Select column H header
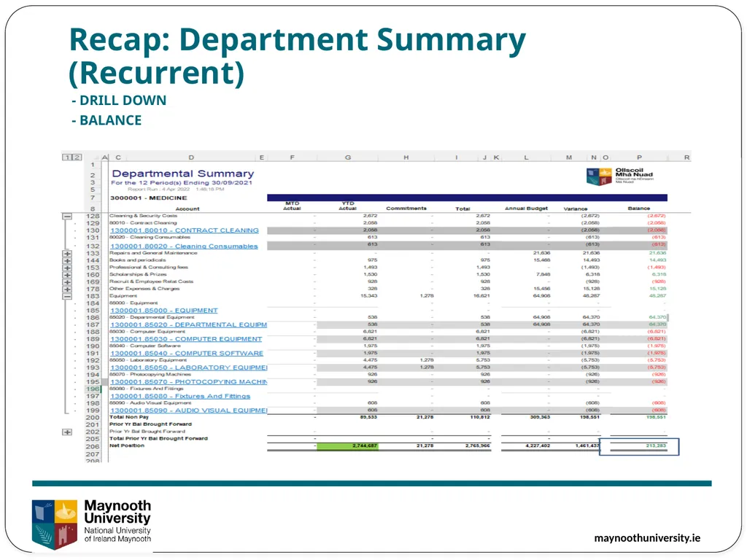Viewport: 747px width, 560px height. [x=406, y=157]
